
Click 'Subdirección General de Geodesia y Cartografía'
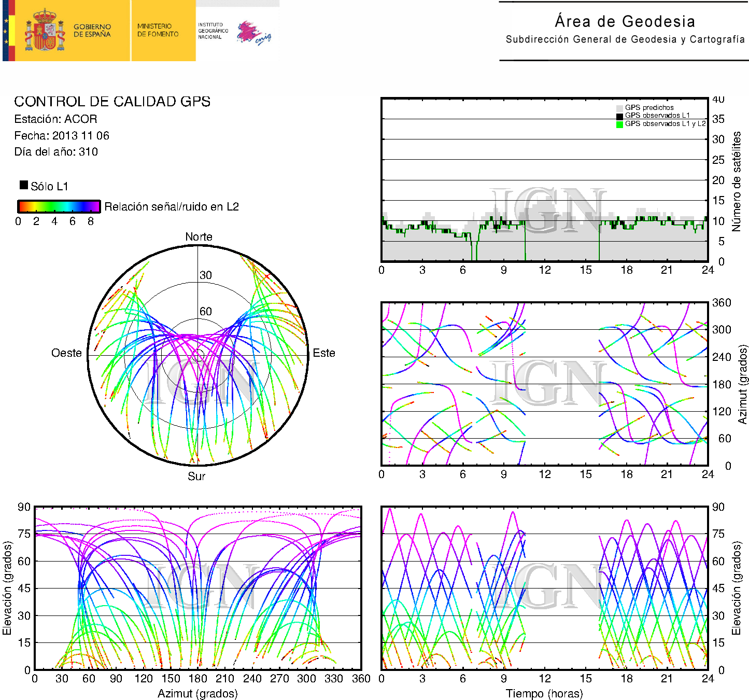(x=625, y=39)
